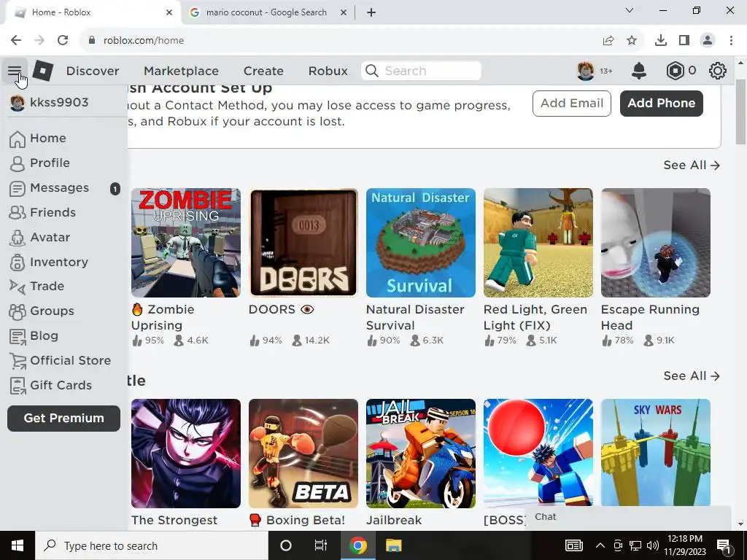Image resolution: width=747 pixels, height=560 pixels.
Task: Open Cortana circle in taskbar
Action: [x=286, y=545]
